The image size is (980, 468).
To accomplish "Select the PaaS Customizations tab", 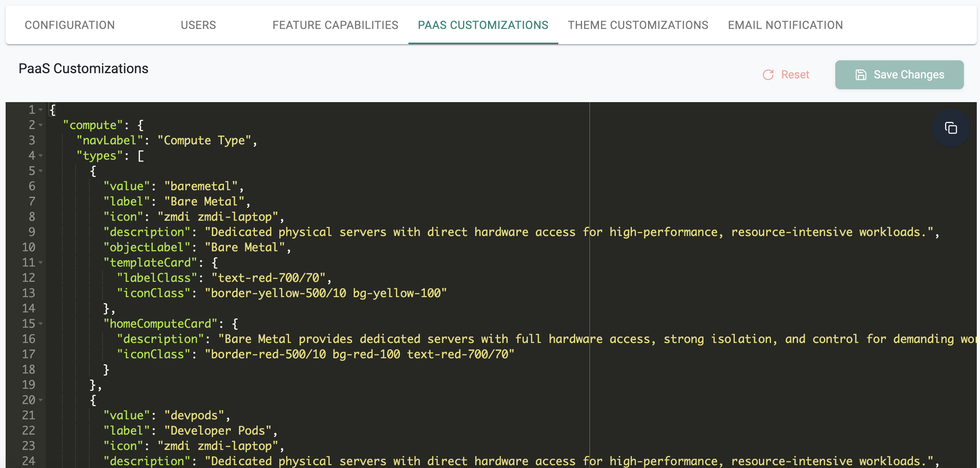I will coord(483,25).
